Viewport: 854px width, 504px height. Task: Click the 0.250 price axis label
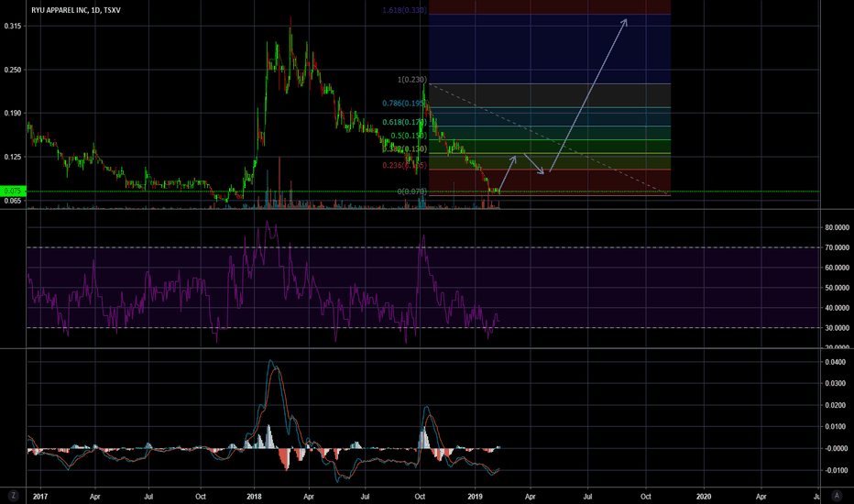pyautogui.click(x=13, y=70)
